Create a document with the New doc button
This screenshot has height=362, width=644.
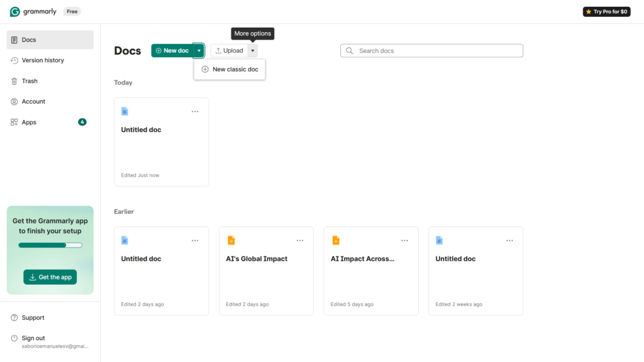(x=172, y=50)
